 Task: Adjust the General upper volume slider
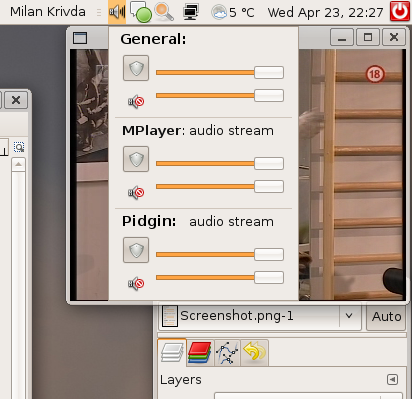point(220,72)
